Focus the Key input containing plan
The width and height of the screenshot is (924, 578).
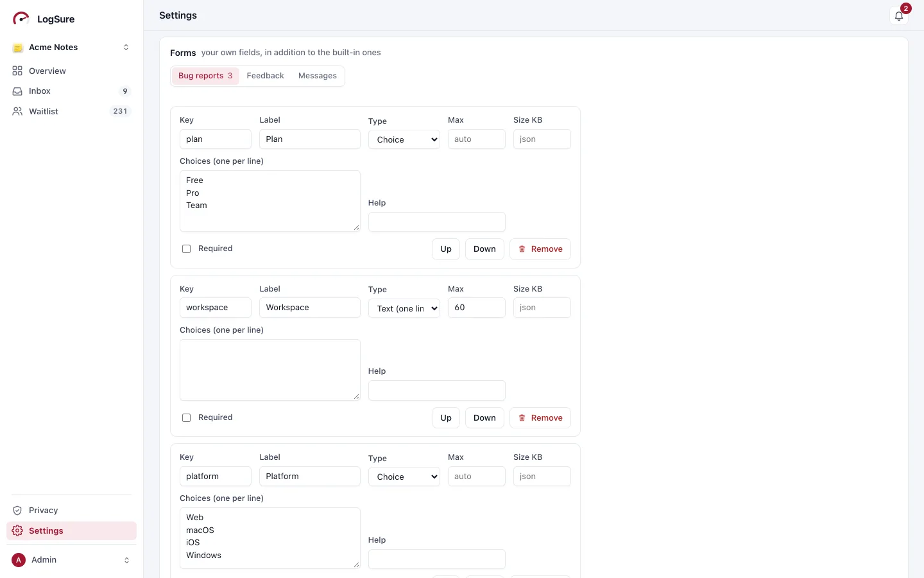click(x=216, y=139)
